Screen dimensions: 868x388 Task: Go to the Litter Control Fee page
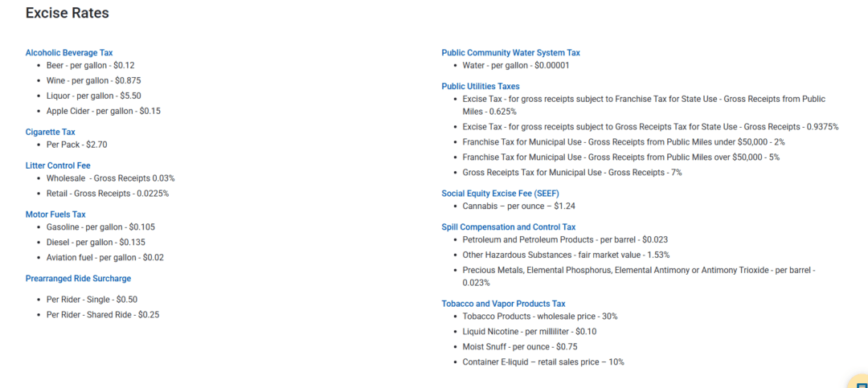(x=58, y=165)
